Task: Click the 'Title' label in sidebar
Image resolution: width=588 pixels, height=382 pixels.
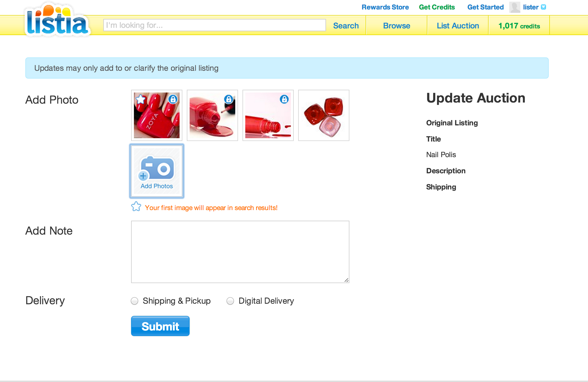Action: (x=433, y=139)
